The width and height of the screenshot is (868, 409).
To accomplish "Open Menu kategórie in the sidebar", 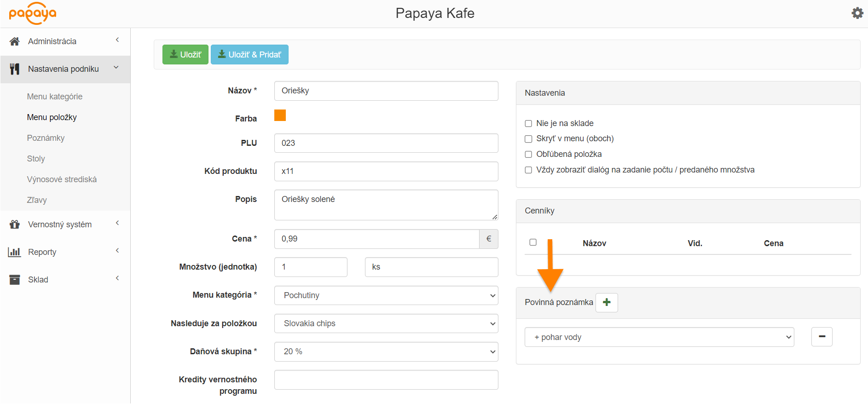I will 55,97.
